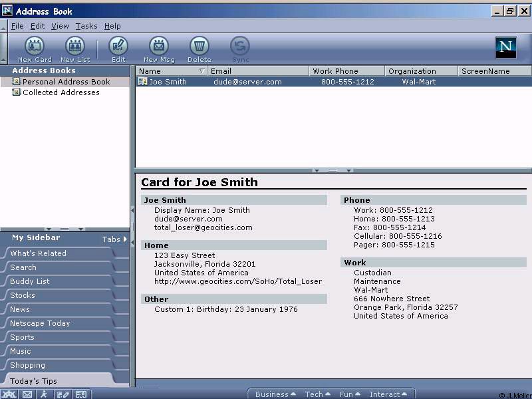Image resolution: width=532 pixels, height=399 pixels.
Task: Open the Edit menu
Action: 37,26
